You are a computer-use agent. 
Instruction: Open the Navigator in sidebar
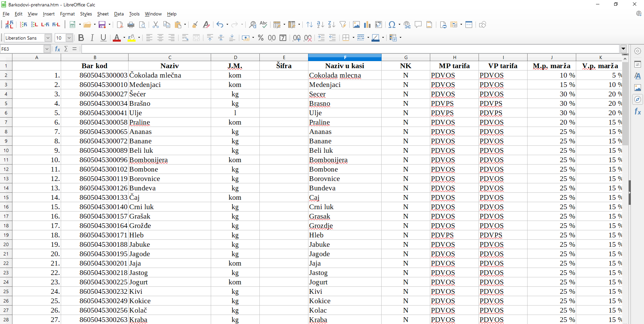click(638, 99)
